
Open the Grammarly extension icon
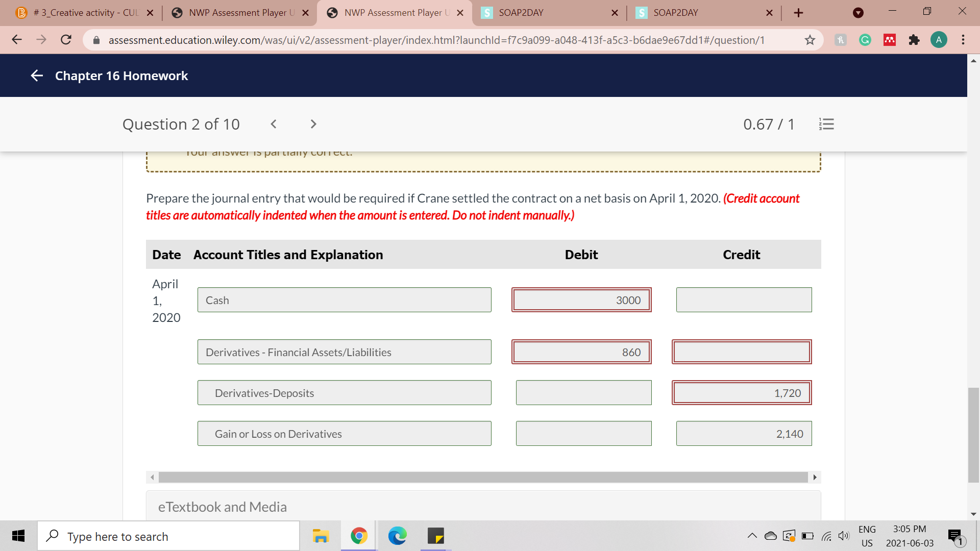point(865,40)
